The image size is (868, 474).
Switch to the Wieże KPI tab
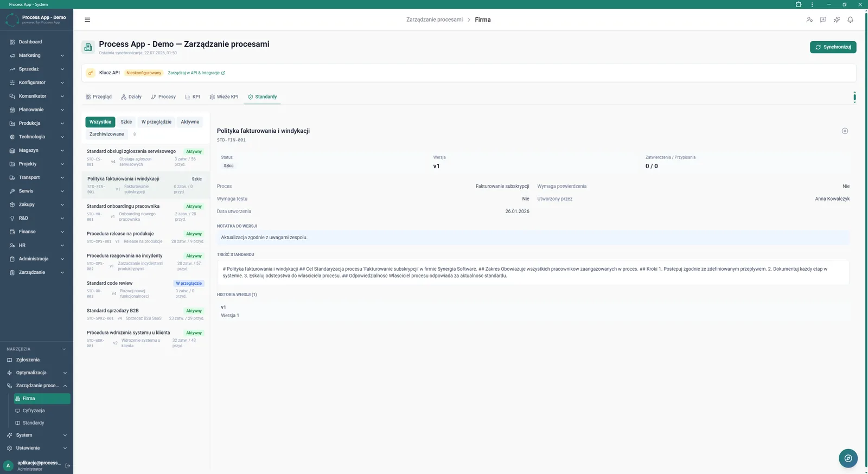click(224, 97)
